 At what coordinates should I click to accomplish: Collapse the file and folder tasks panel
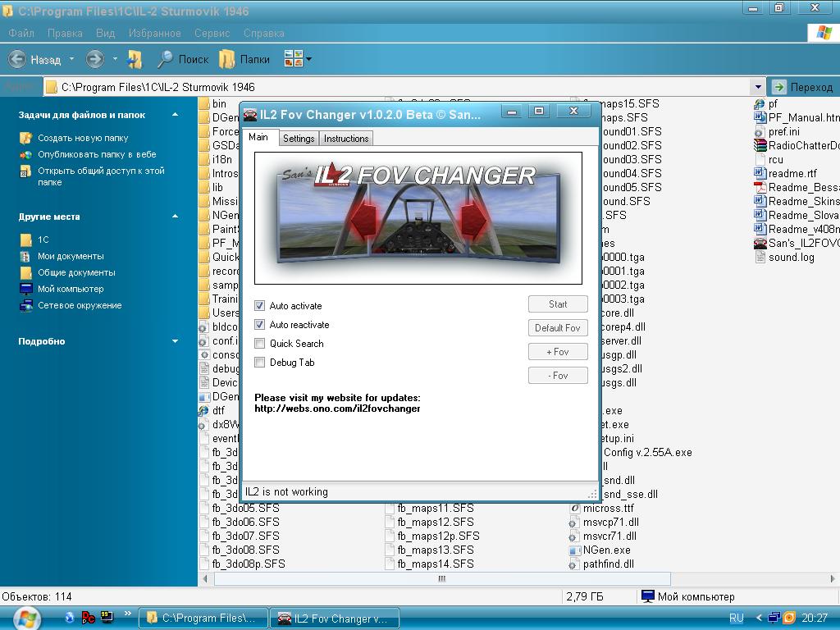[x=176, y=115]
